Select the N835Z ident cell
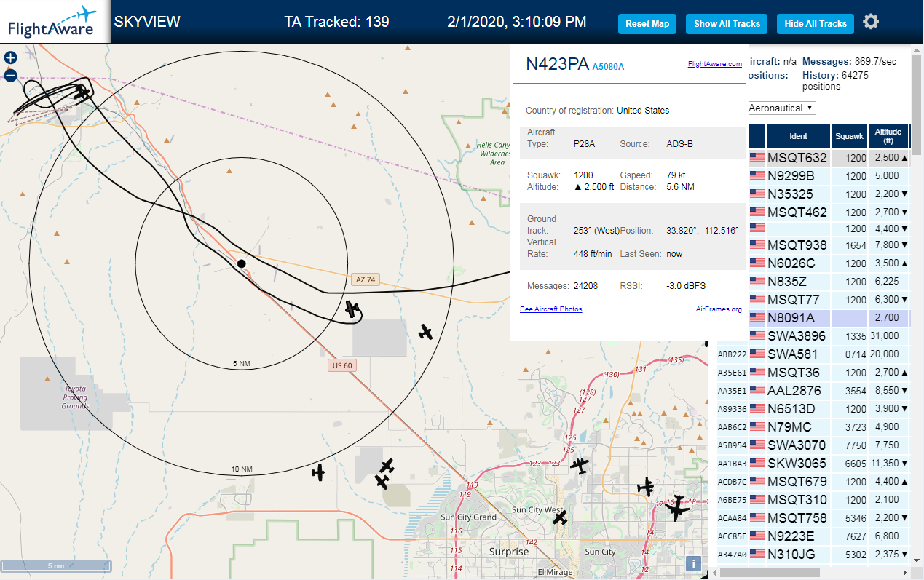This screenshot has height=580, width=924. 798,281
